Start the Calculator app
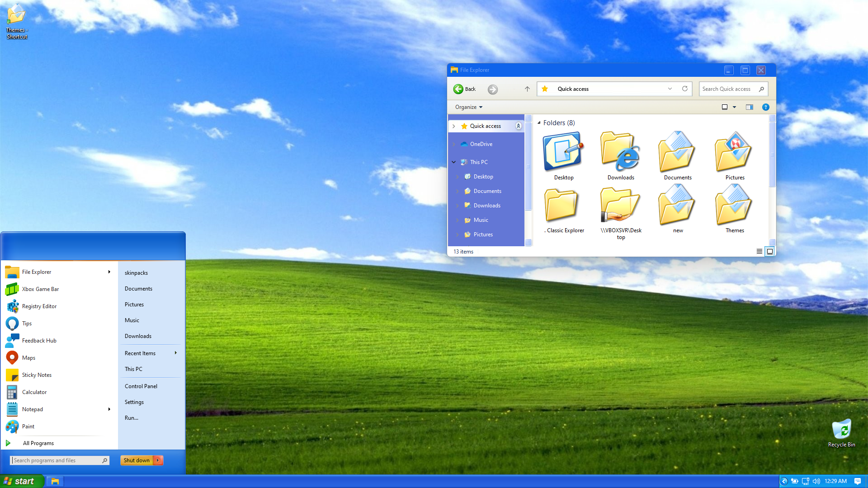The width and height of the screenshot is (868, 488). (x=34, y=392)
